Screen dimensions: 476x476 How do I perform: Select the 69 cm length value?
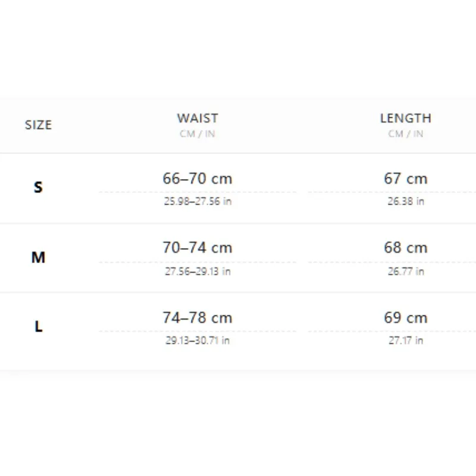point(406,318)
